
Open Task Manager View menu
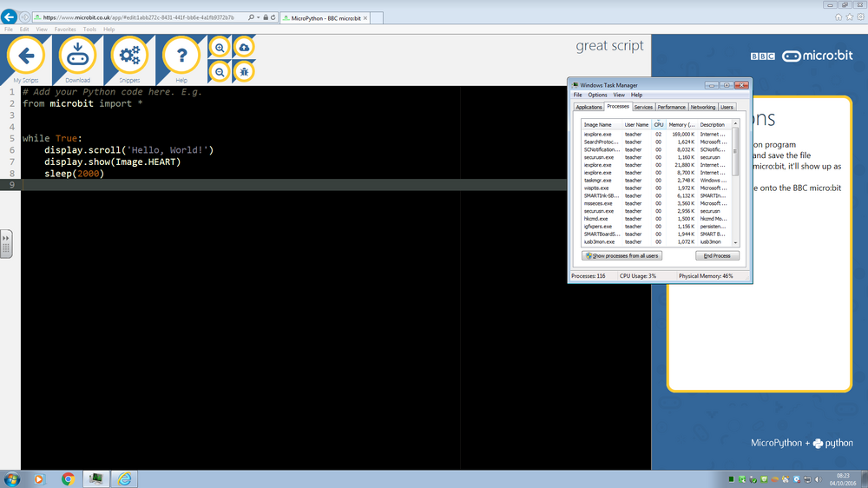[619, 96]
